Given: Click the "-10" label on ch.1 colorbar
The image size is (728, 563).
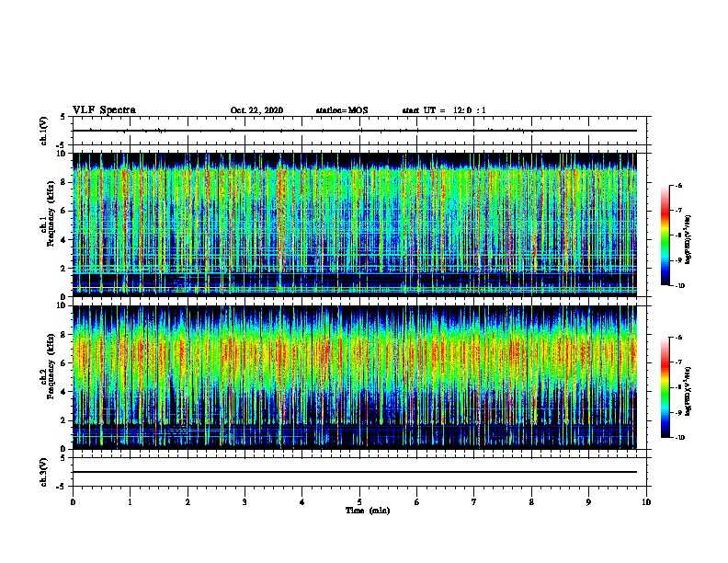Looking at the screenshot, I should [680, 286].
